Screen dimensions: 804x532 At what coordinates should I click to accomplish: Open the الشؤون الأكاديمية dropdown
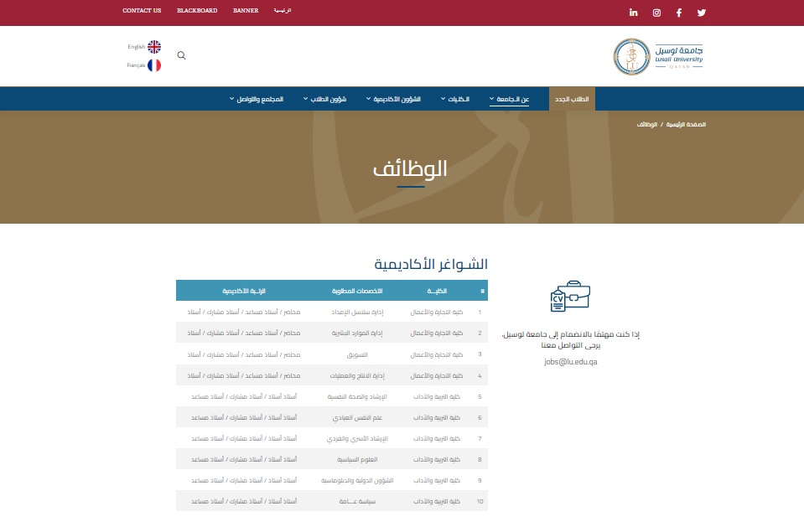[x=395, y=99]
